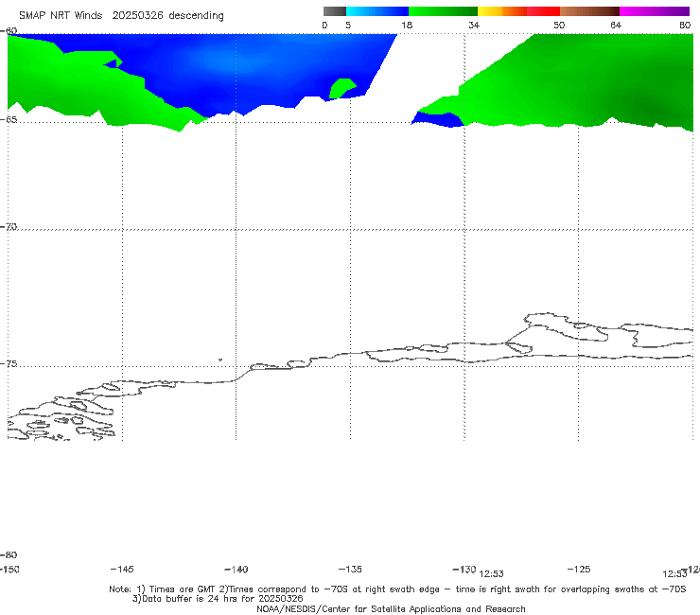Click the longitude label '-145'
This screenshot has height=615, width=700.
tap(122, 569)
